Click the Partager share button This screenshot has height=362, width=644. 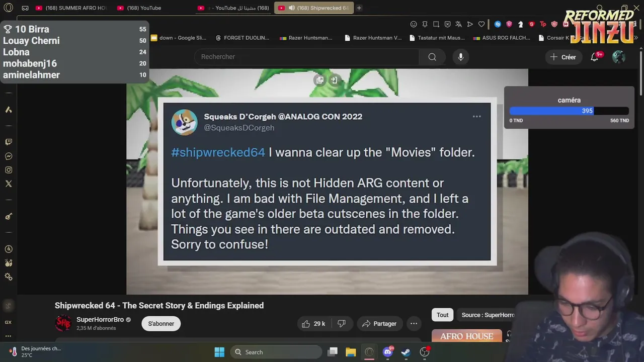[x=379, y=324]
